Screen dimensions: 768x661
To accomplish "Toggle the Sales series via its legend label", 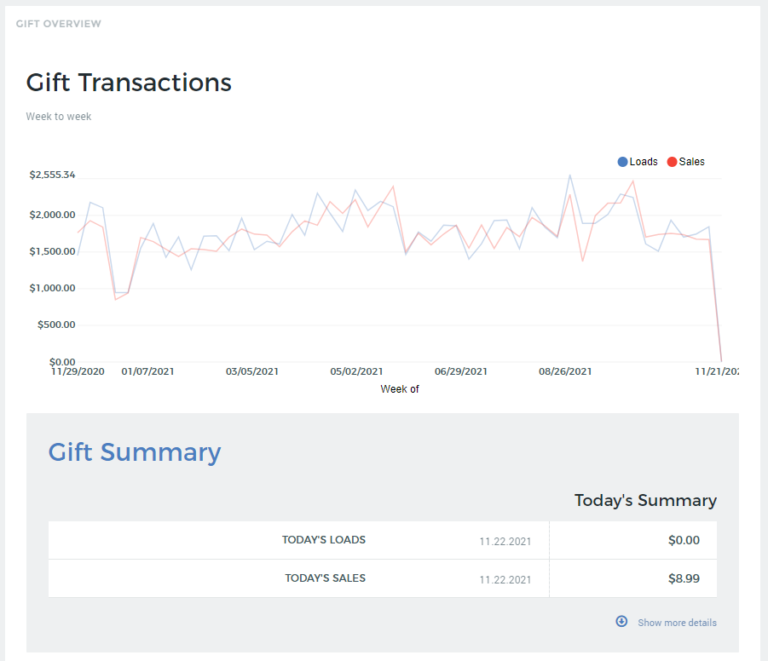I will coord(692,162).
